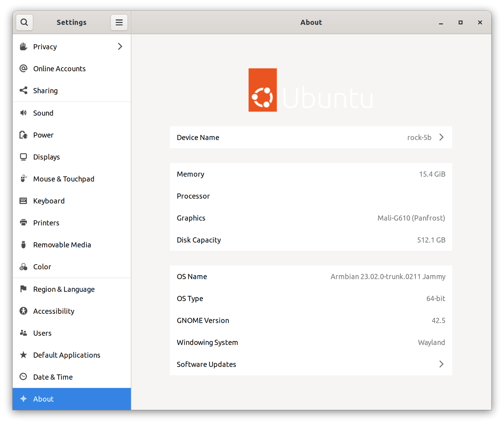Viewport: 504px width, 424px height.
Task: Open Default Applications panel
Action: [72, 355]
